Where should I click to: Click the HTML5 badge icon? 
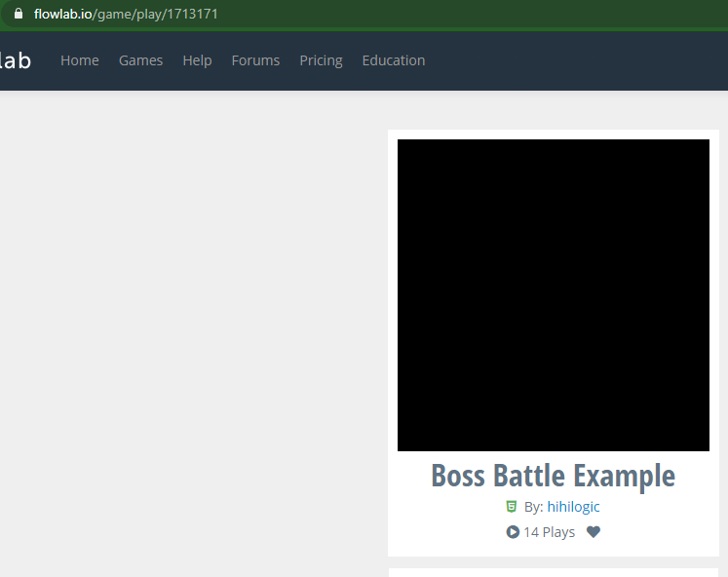coord(511,507)
